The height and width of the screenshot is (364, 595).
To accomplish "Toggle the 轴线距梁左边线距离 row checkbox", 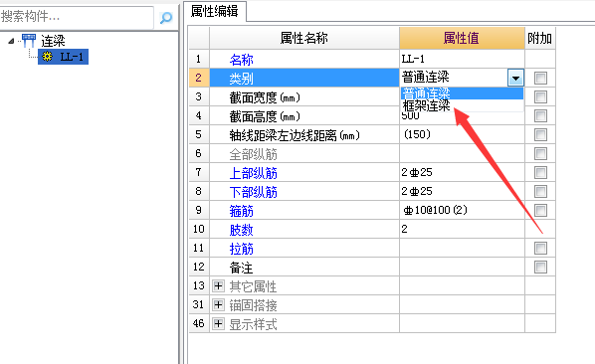I will (x=540, y=134).
